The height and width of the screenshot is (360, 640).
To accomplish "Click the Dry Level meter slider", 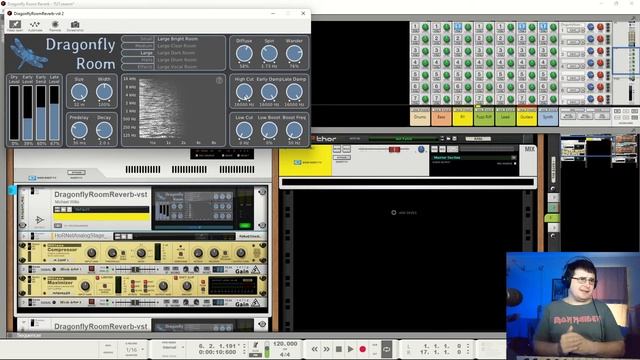I will (14, 113).
